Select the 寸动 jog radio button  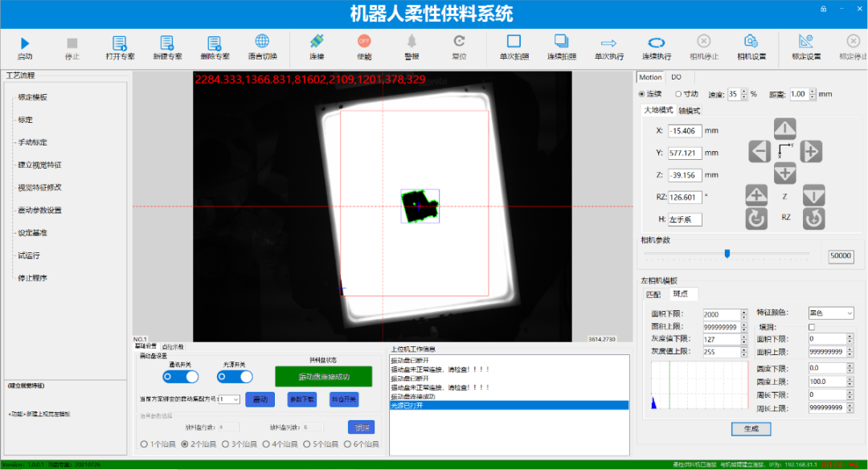(678, 94)
